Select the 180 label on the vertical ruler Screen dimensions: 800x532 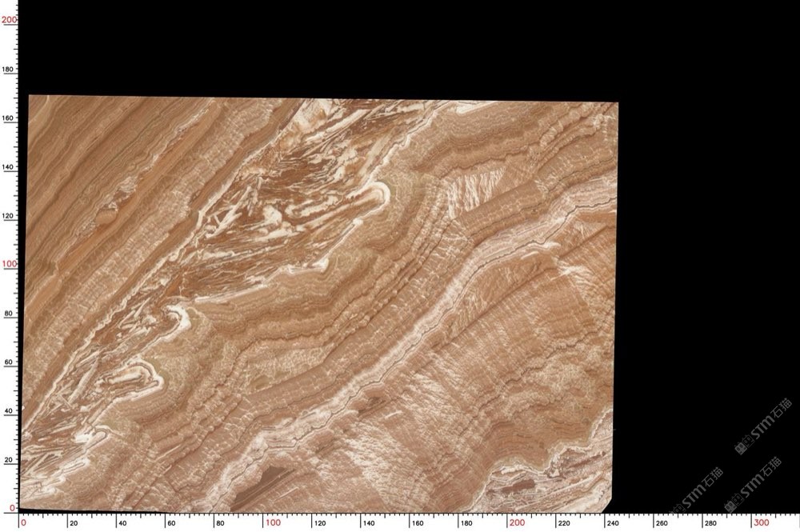9,70
